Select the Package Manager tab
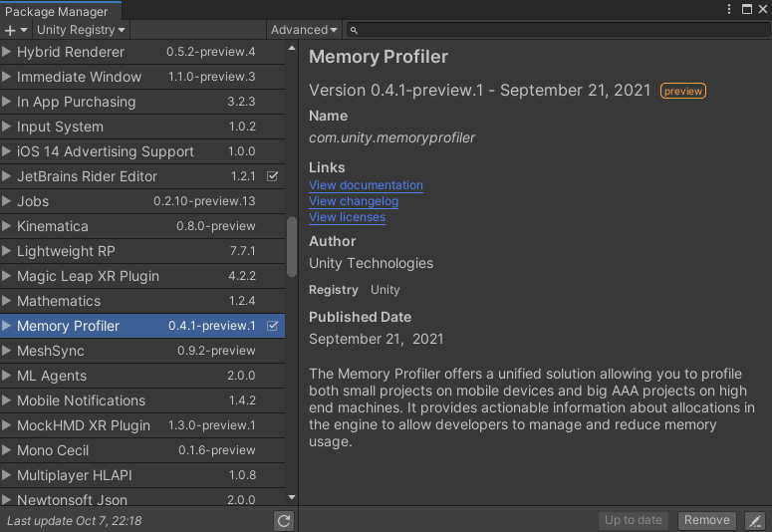This screenshot has width=772, height=532. (60, 11)
